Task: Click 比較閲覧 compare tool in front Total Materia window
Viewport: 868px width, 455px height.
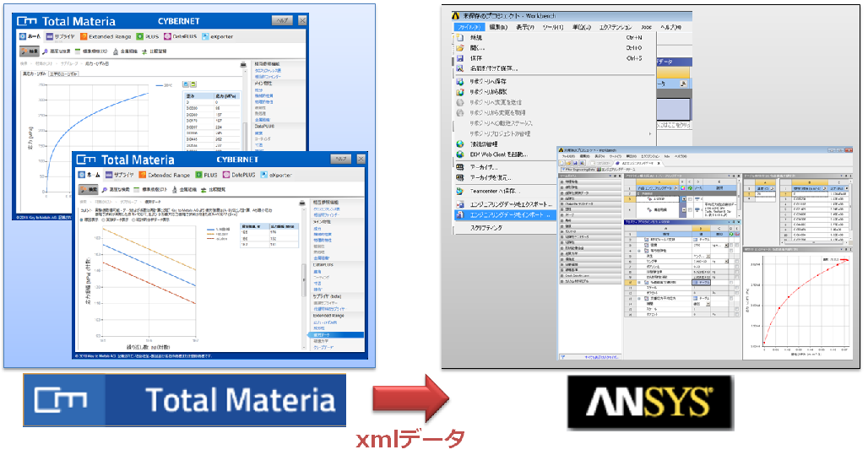Action: [213, 189]
